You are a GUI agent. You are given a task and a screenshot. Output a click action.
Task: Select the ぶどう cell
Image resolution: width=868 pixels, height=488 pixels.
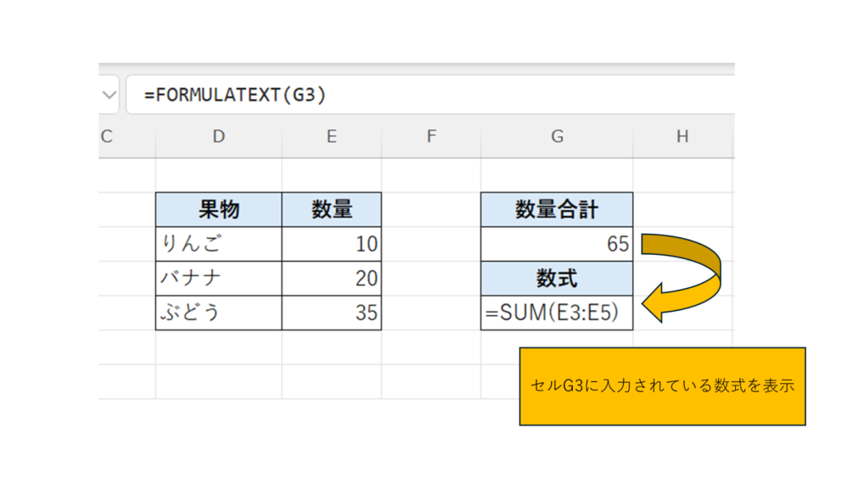pos(219,313)
